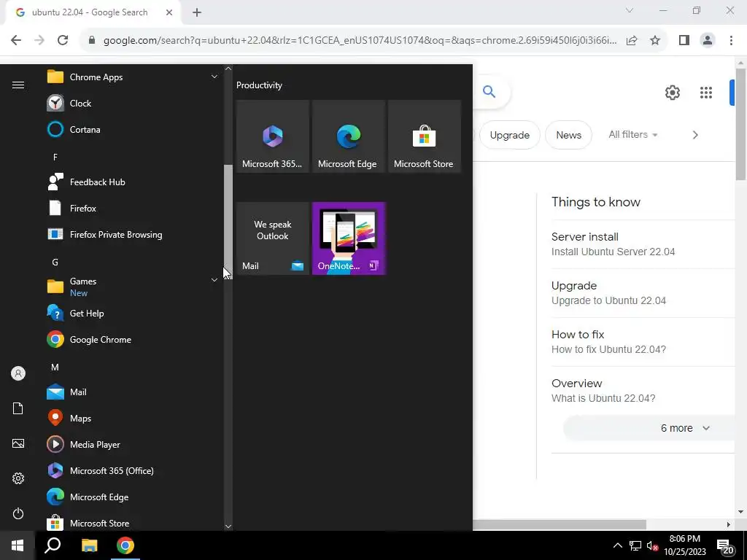Select the News filter chip

click(x=568, y=135)
